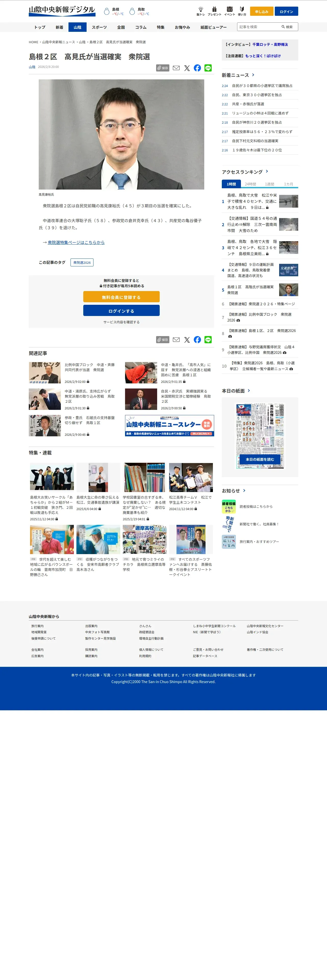
Task: Open the 山陰インド協会 footer link
Action: click(x=257, y=632)
